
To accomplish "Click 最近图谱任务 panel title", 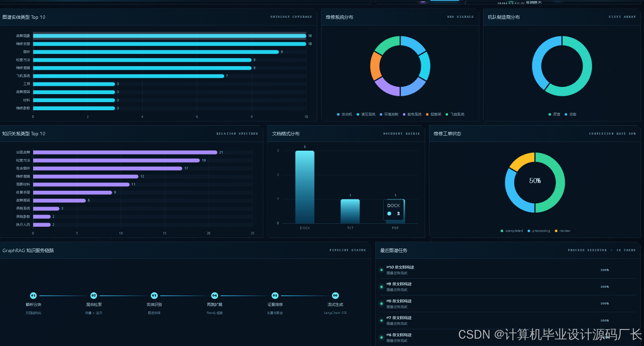I will 394,250.
